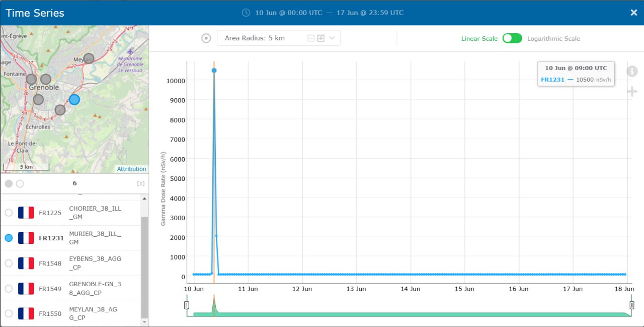Open the chart info icon
The height and width of the screenshot is (327, 644).
(x=632, y=71)
